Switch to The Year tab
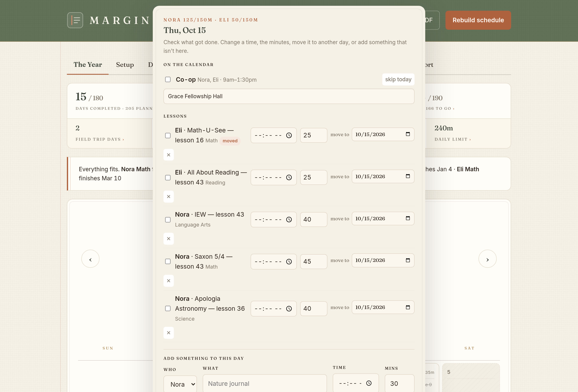The height and width of the screenshot is (392, 578). pos(88,65)
